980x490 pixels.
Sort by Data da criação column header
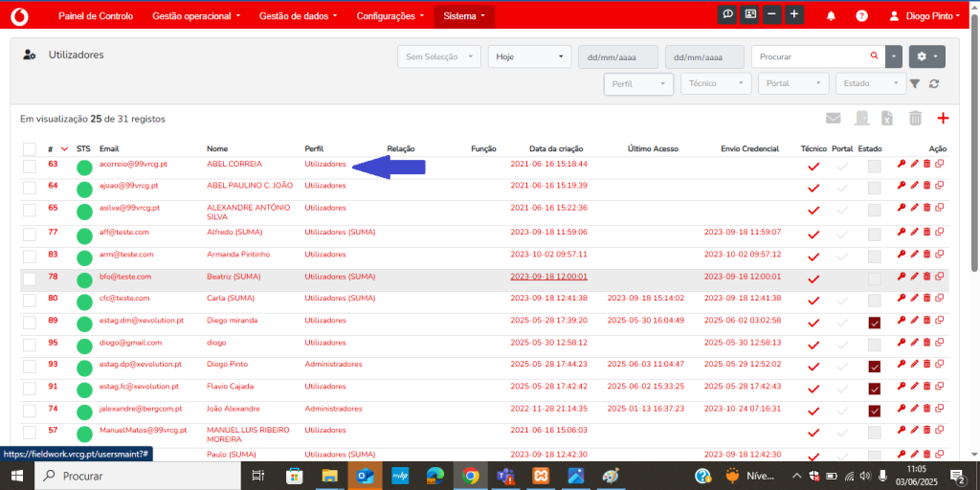(556, 148)
